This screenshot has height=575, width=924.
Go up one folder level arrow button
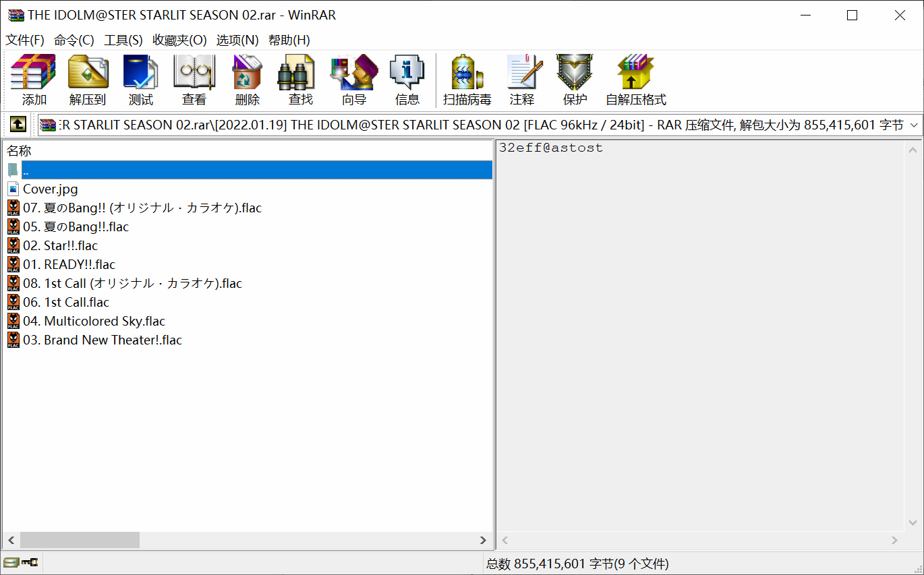pos(18,125)
